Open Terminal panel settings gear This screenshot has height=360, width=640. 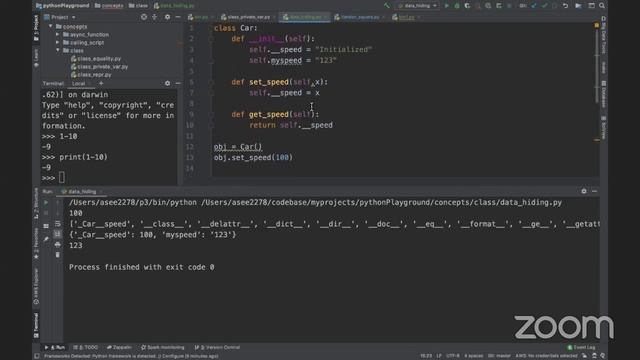(x=167, y=83)
